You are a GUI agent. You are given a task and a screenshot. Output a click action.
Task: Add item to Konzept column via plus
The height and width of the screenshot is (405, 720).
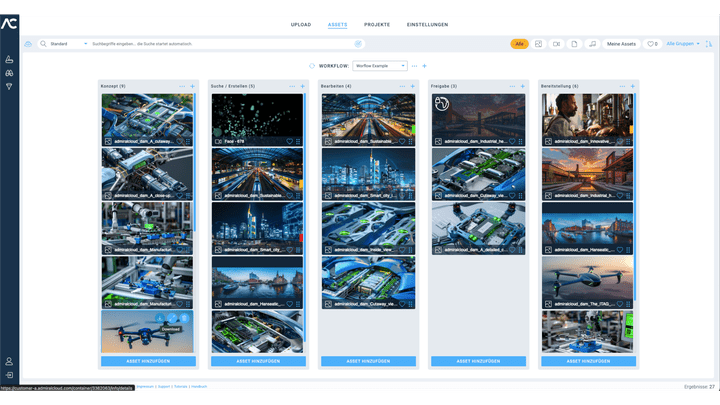192,86
